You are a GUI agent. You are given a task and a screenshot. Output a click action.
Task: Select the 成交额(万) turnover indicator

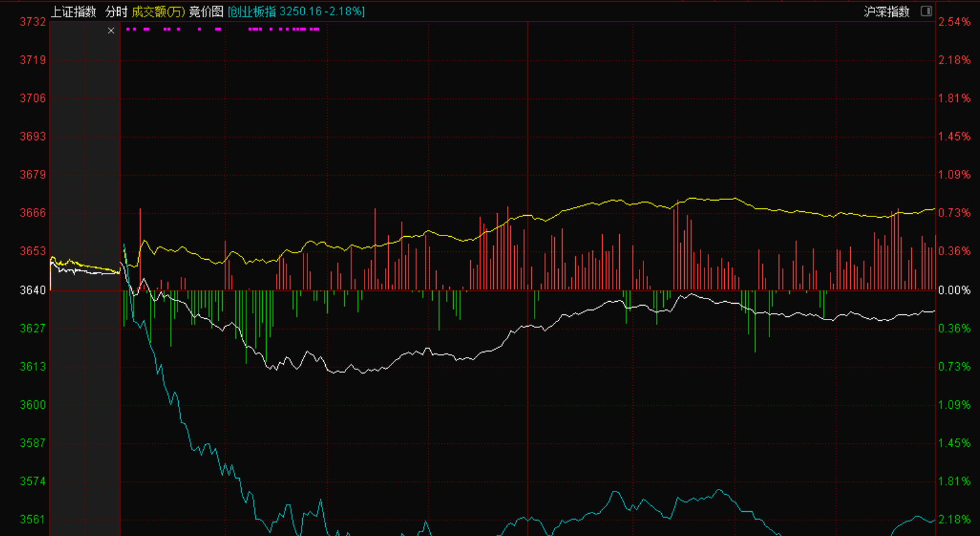pyautogui.click(x=158, y=11)
